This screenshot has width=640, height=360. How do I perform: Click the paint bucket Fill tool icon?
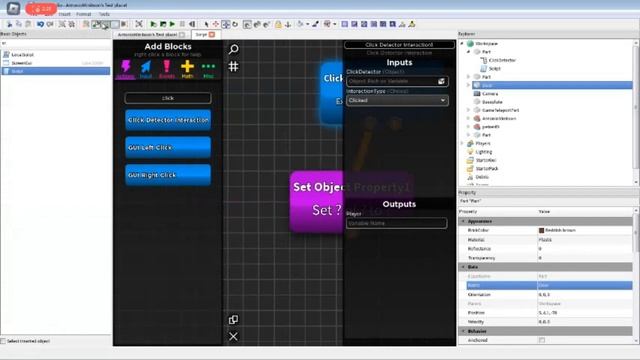click(301, 24)
